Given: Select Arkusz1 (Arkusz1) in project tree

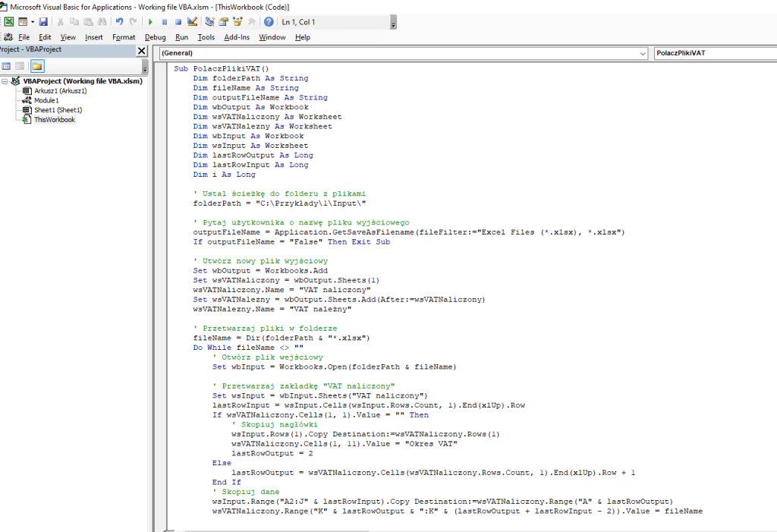Looking at the screenshot, I should tap(60, 90).
